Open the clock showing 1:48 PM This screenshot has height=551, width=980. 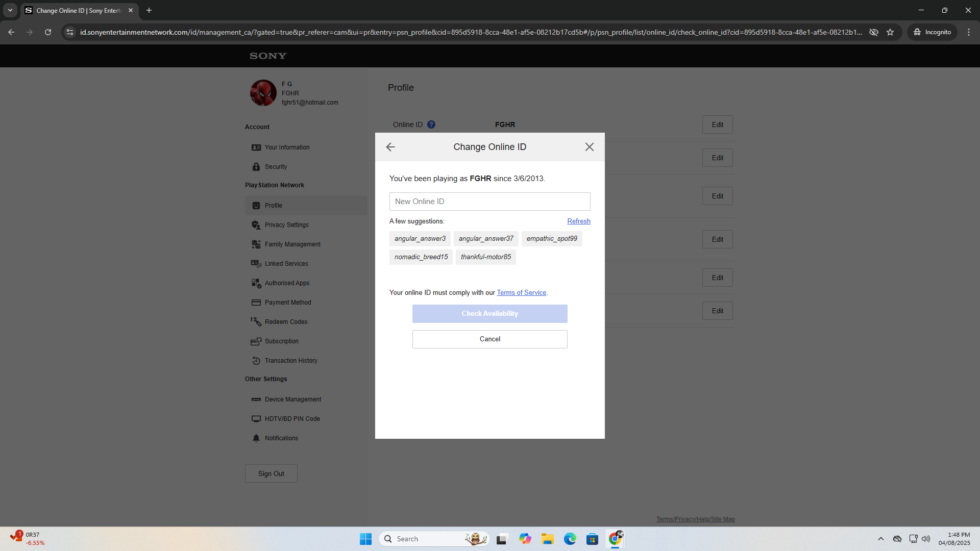tap(954, 539)
